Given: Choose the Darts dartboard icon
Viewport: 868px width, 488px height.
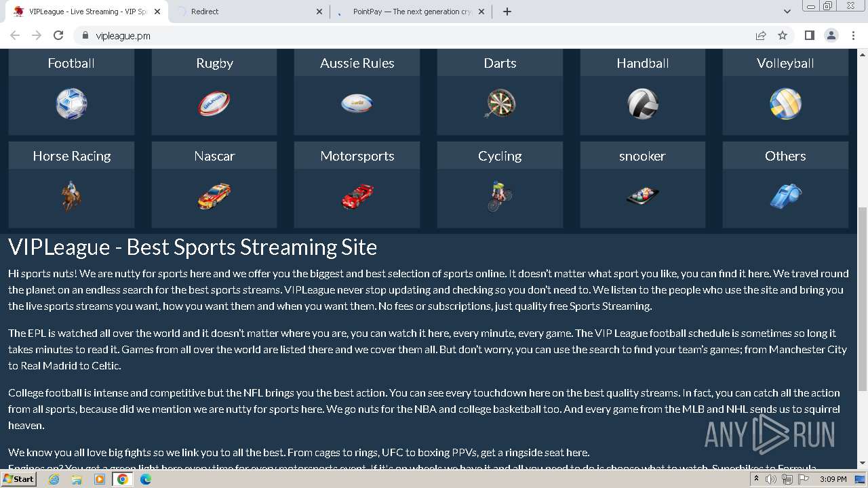Looking at the screenshot, I should click(500, 104).
